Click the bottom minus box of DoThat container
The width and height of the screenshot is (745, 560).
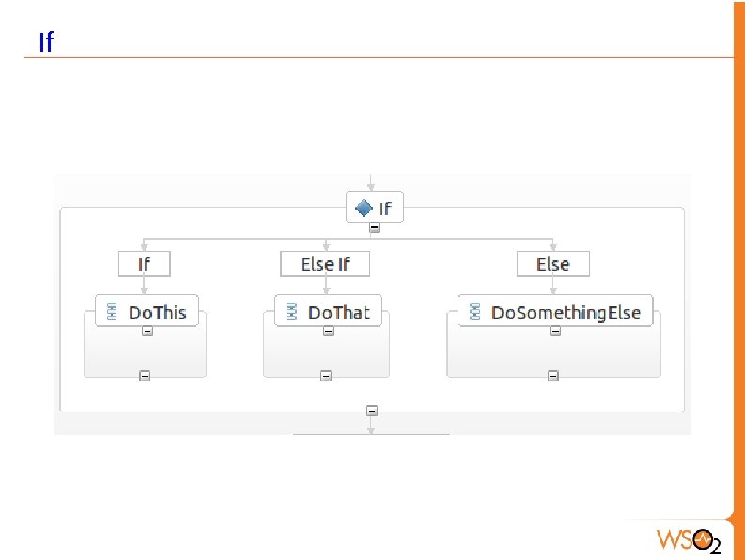[x=325, y=376]
